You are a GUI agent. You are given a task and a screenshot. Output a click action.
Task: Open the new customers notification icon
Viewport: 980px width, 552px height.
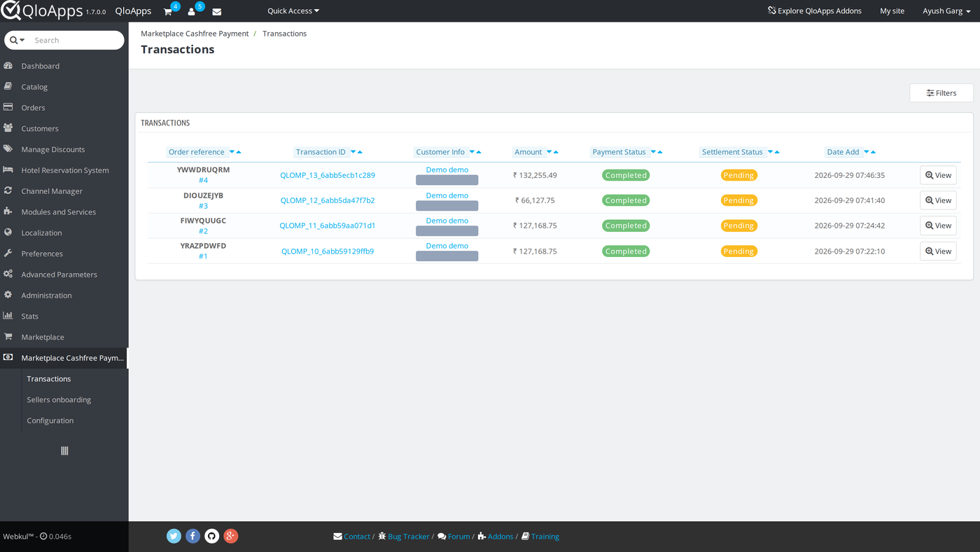(191, 12)
